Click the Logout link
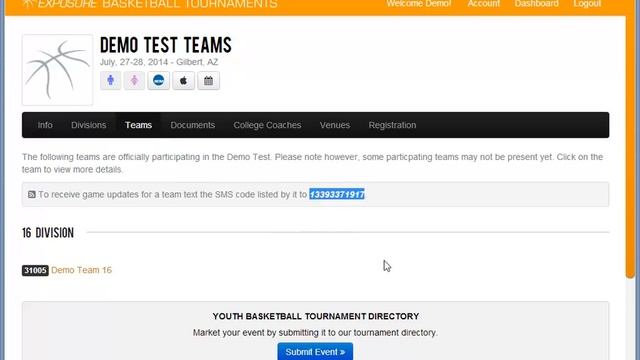Screen dimensions: 640x360 (x=587, y=4)
